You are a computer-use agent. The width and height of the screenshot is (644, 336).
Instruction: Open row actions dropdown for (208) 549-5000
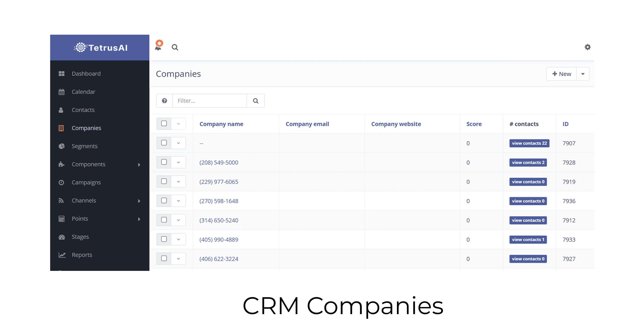(178, 162)
